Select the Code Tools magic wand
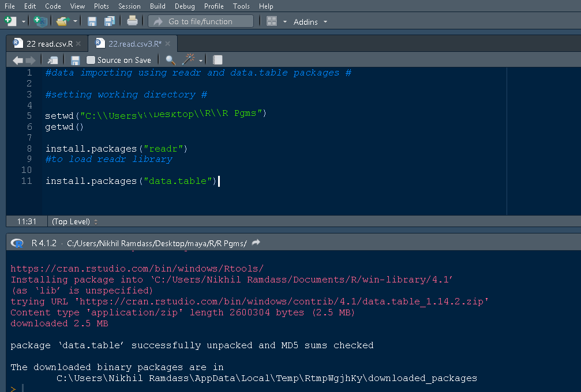Screen dimensions: 581x392 pyautogui.click(x=188, y=59)
